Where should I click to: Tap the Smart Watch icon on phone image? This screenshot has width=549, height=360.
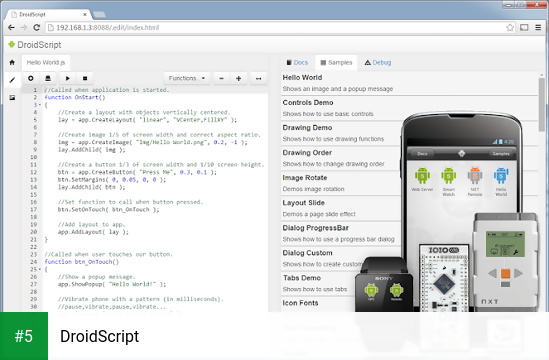point(449,181)
